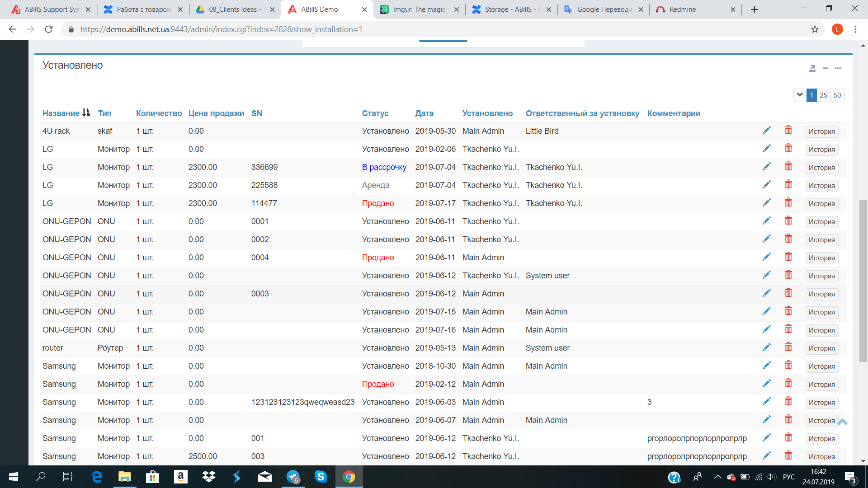The width and height of the screenshot is (868, 488).
Task: Open История for ONU-GEPON row SN 0004
Action: (x=821, y=258)
